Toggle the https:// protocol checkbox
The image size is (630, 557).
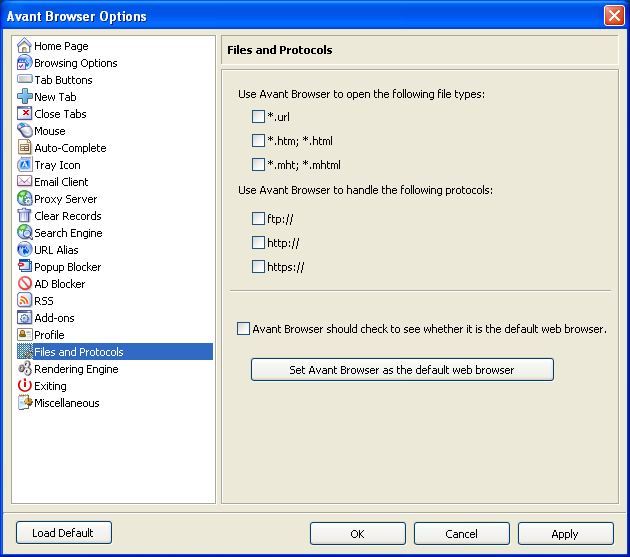pos(258,267)
